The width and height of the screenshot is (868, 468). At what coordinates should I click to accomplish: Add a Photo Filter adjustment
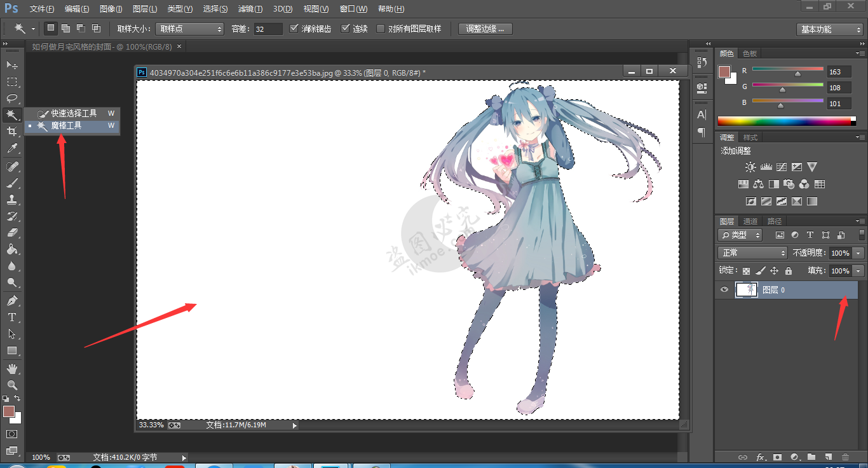click(789, 184)
